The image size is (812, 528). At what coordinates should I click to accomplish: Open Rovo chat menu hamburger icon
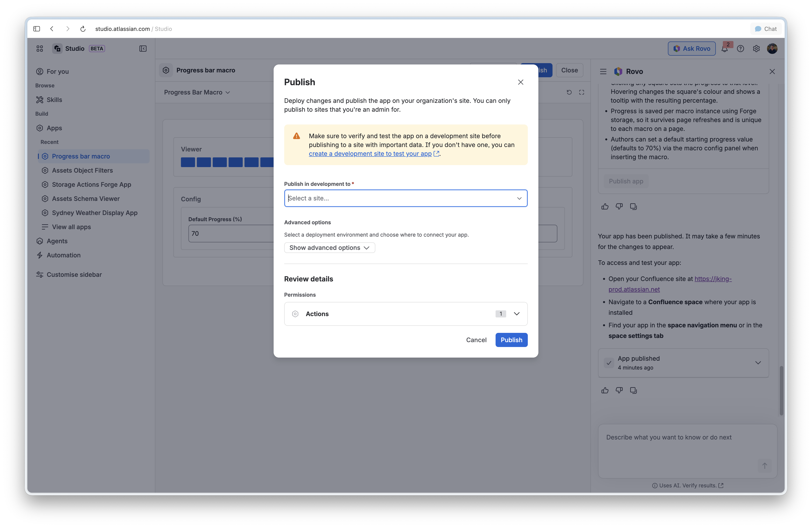coord(603,71)
